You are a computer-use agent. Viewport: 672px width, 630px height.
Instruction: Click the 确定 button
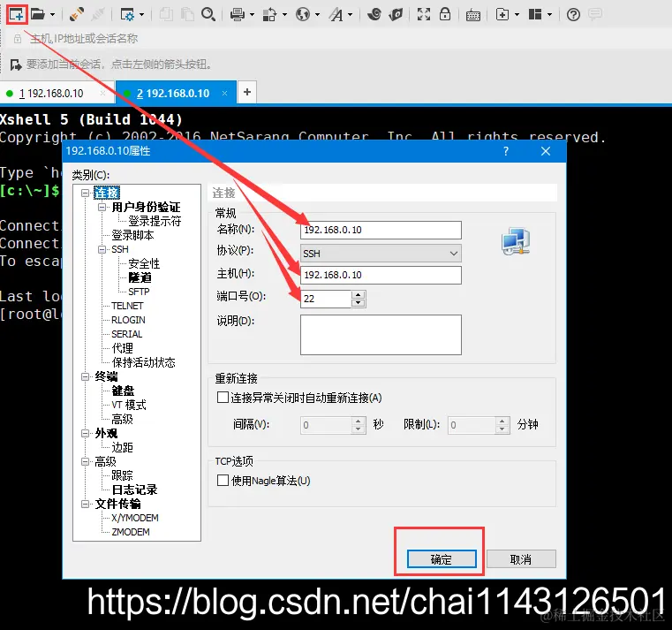442,559
